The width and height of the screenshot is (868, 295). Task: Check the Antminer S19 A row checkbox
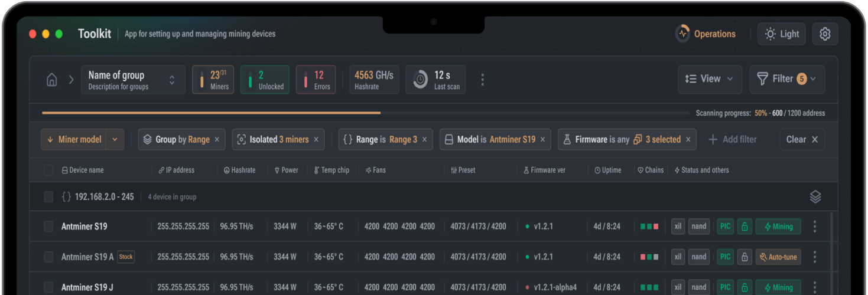(x=48, y=257)
